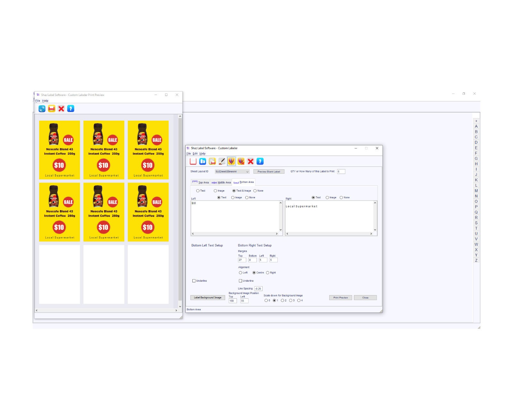This screenshot has width=513, height=420.
Task: Jump to letter Z in the alphabet index
Action: coord(476,261)
